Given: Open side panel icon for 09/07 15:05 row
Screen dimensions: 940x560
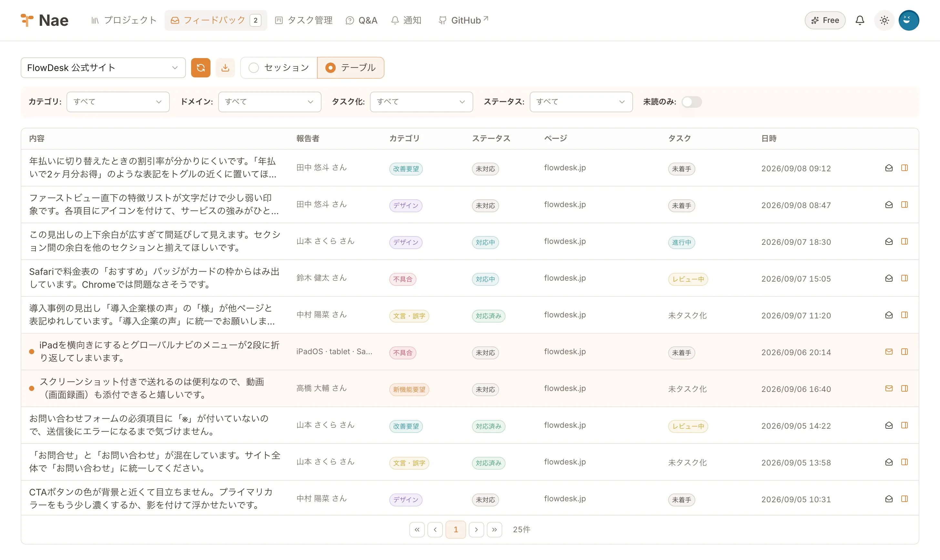Looking at the screenshot, I should (904, 278).
